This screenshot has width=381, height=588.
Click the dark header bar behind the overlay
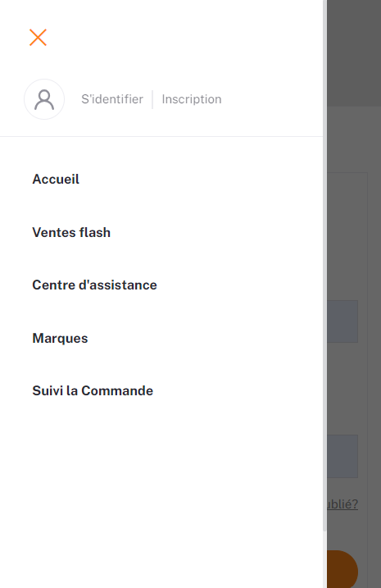354,53
